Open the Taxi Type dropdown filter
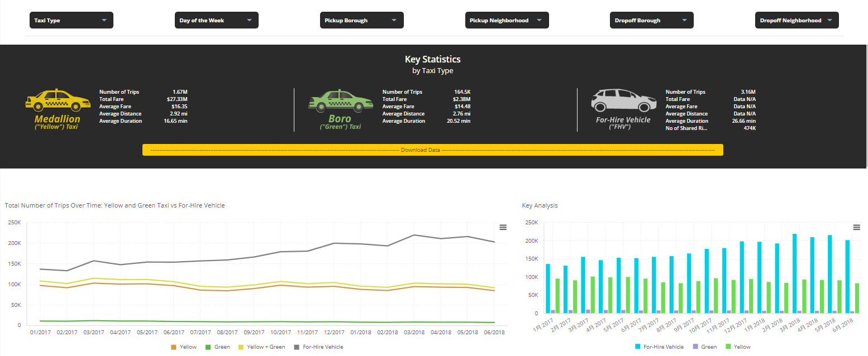 (x=71, y=20)
